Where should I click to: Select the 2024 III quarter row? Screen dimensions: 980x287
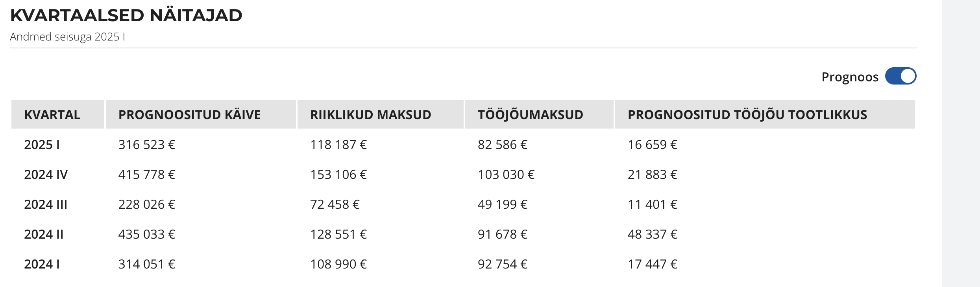[463, 204]
